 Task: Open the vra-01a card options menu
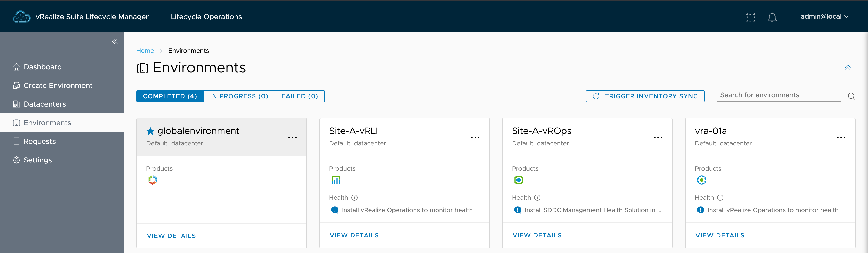841,138
